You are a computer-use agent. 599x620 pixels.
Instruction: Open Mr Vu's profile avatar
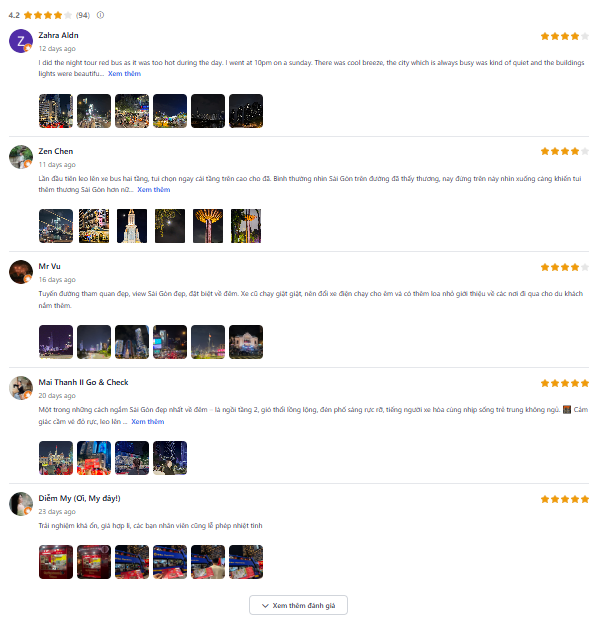[x=21, y=272]
